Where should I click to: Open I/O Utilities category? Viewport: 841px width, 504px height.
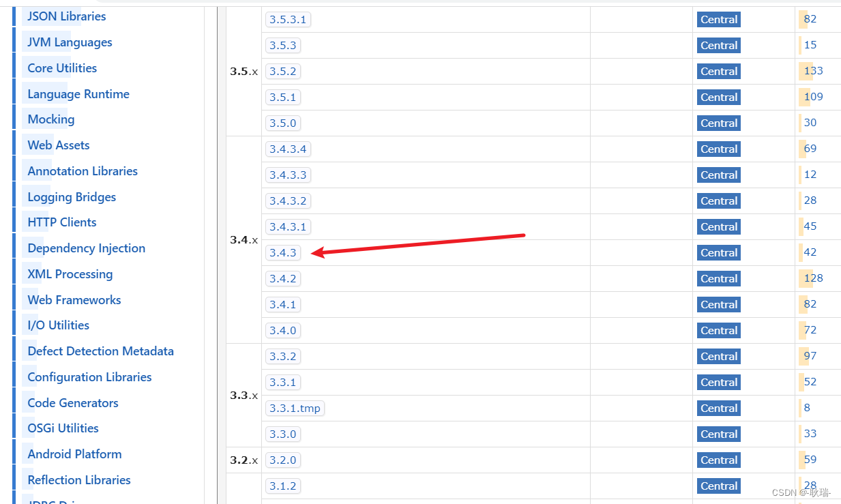point(59,325)
